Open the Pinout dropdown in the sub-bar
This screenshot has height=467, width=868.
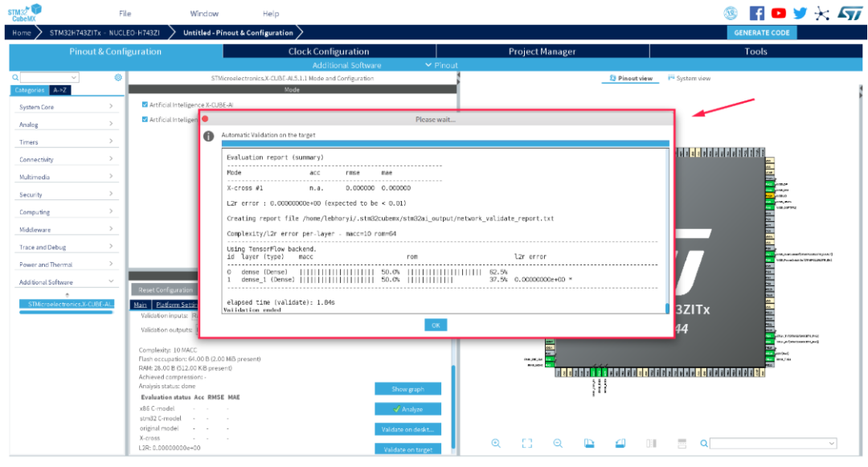pyautogui.click(x=442, y=65)
